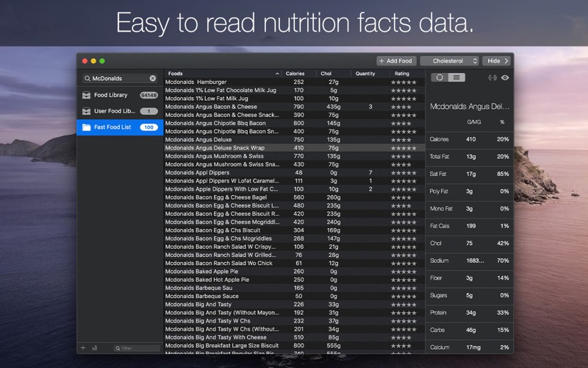
Task: Click star rating of Bacon Egg & Chs Biscuit
Action: (404, 230)
